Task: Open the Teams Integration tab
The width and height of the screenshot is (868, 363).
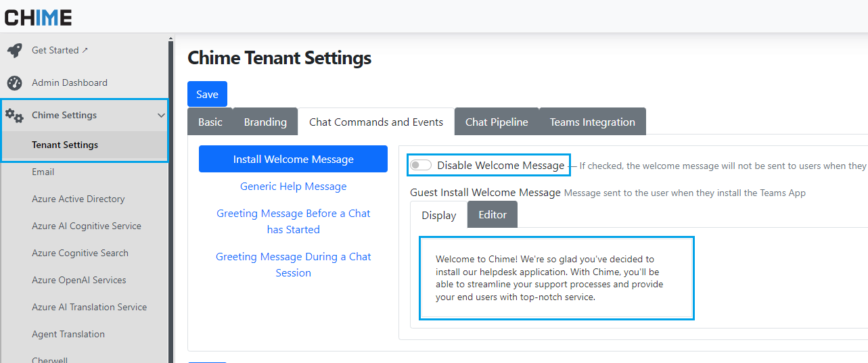Action: [592, 122]
